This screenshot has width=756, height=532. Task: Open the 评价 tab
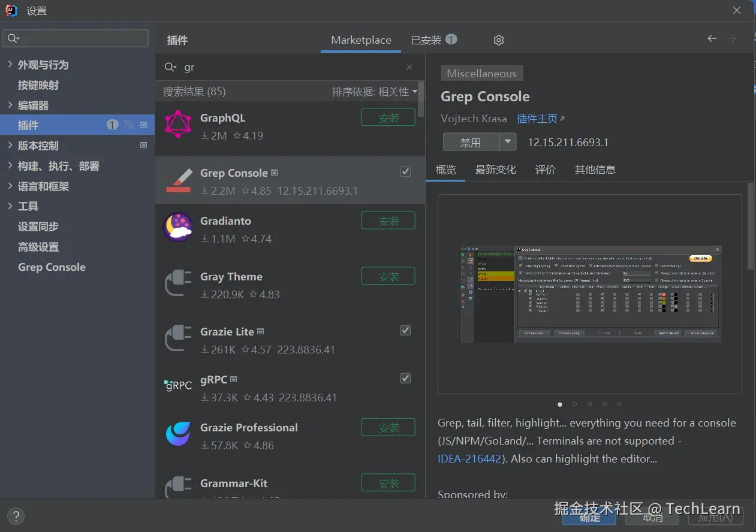click(x=546, y=170)
